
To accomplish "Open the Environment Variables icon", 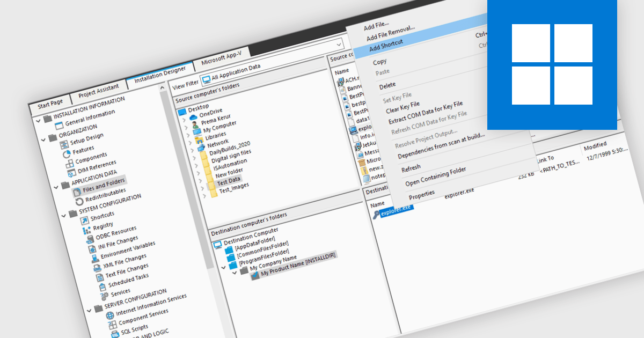I will click(x=94, y=258).
